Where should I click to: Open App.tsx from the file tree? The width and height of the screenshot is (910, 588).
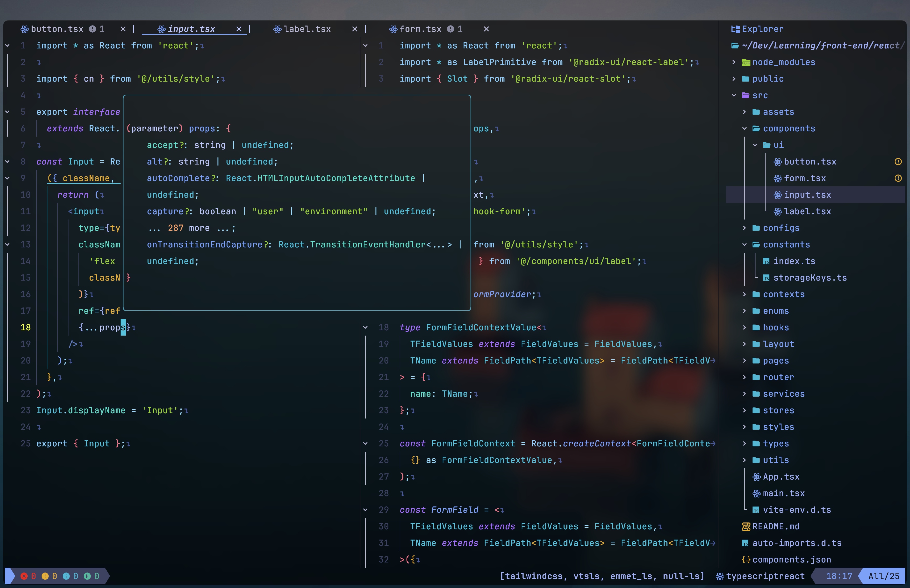[x=780, y=477]
